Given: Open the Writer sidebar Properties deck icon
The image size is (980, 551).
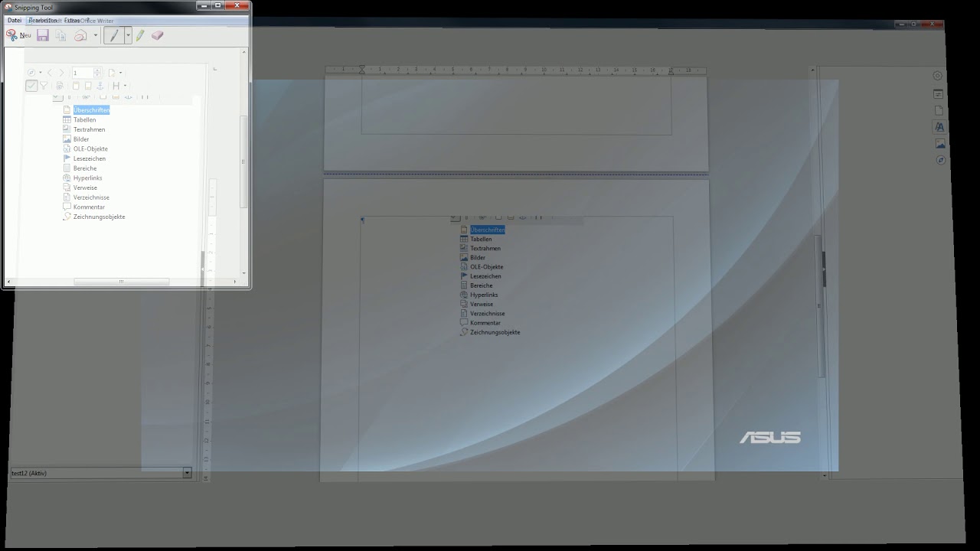Looking at the screenshot, I should [938, 93].
